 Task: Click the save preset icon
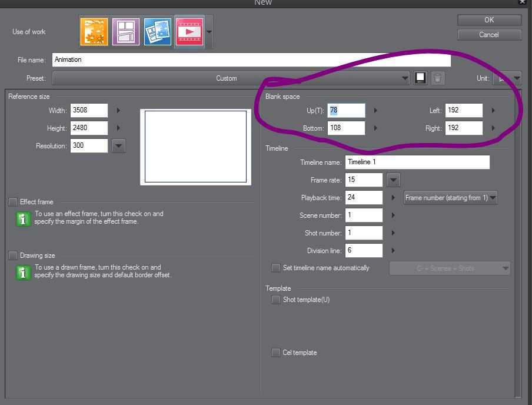coord(420,78)
